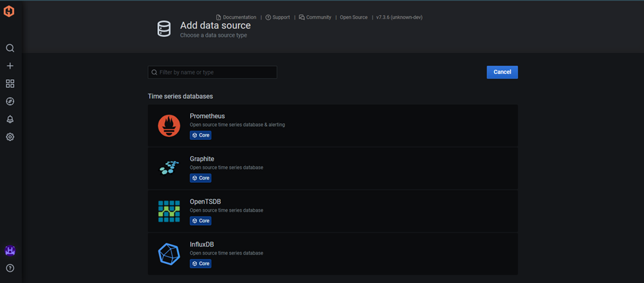
Task: Click 'Choose a data source type' subtitle
Action: [x=213, y=35]
